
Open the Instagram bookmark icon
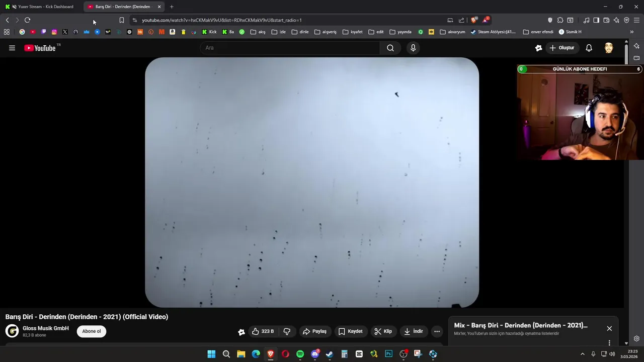tap(54, 32)
